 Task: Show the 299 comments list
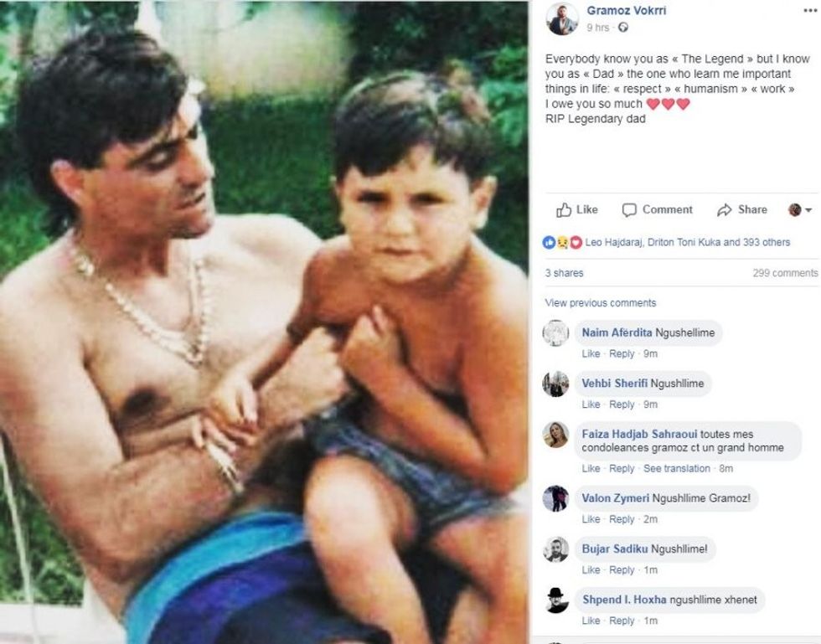784,273
